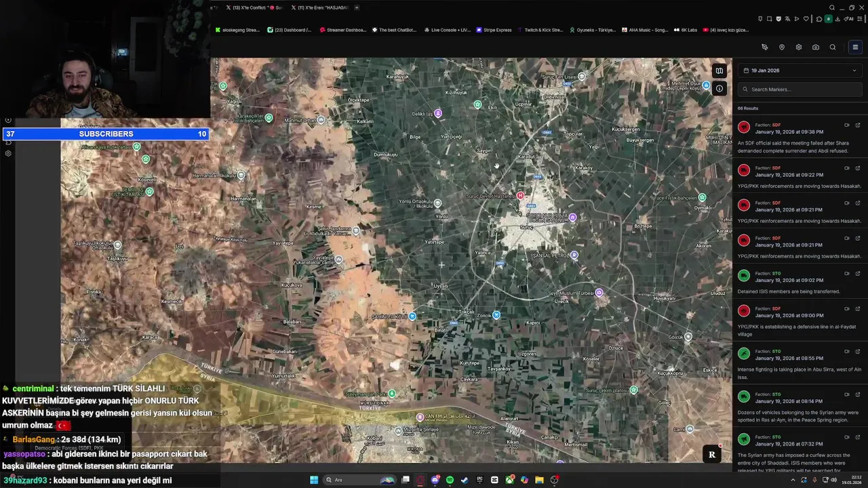Screen dimensions: 868x488
Task: Open the AHA Music bookmark
Action: (x=644, y=30)
